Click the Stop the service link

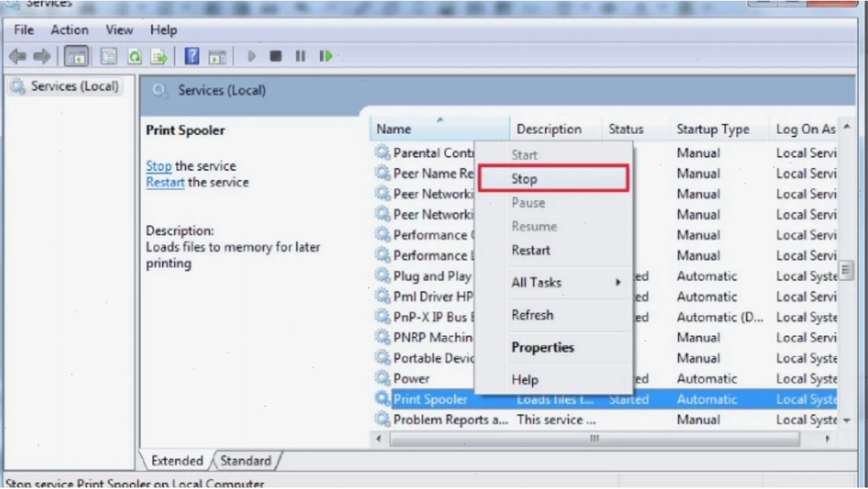tap(158, 166)
